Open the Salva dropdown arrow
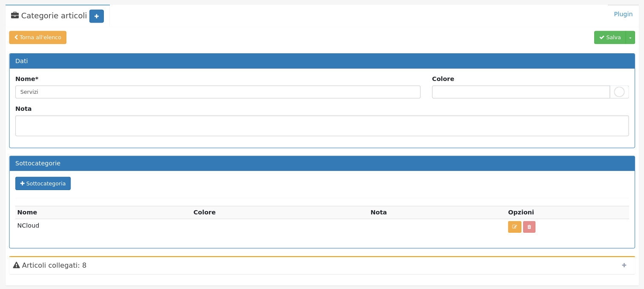The image size is (644, 289). pos(630,38)
